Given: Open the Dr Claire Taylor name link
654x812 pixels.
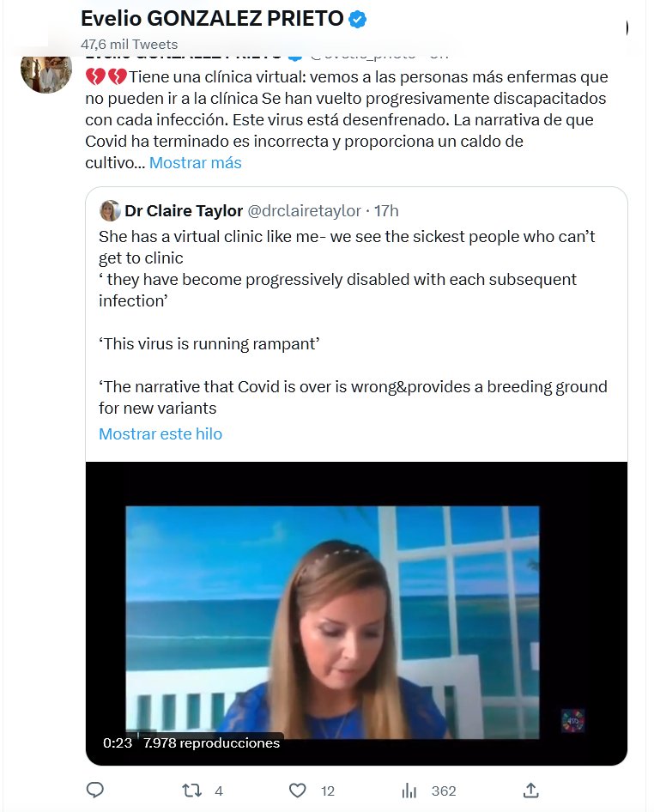Looking at the screenshot, I should coord(183,211).
